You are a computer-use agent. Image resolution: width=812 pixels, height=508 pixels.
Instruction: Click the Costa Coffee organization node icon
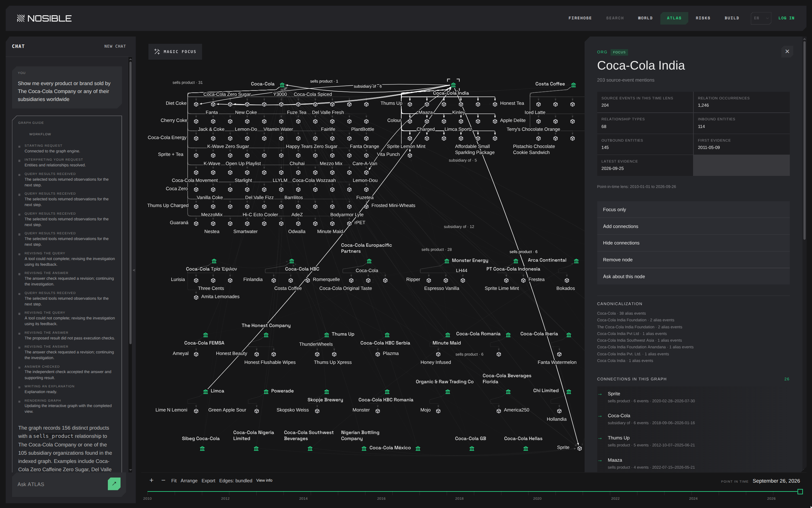coord(573,85)
